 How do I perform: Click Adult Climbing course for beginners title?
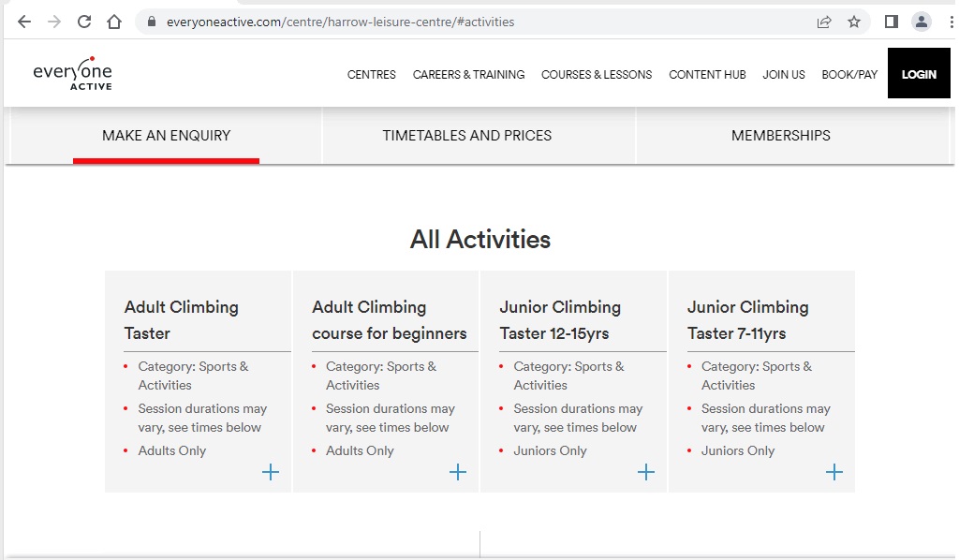click(389, 319)
